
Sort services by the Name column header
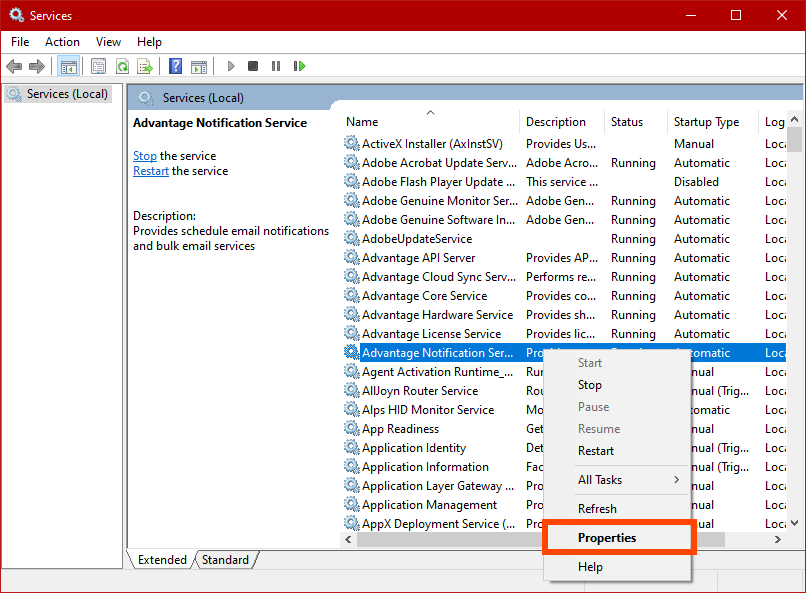point(430,122)
